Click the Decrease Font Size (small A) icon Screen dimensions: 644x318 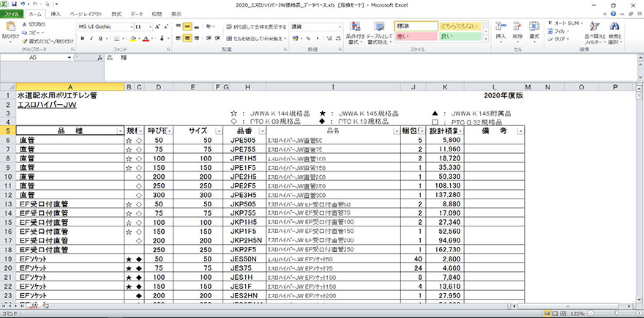click(x=166, y=26)
